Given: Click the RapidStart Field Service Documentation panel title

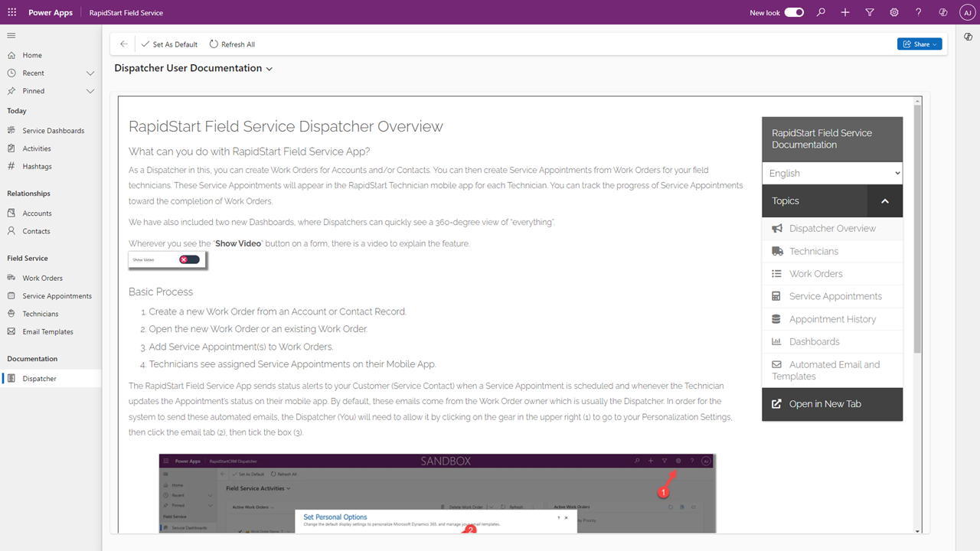Looking at the screenshot, I should point(822,139).
